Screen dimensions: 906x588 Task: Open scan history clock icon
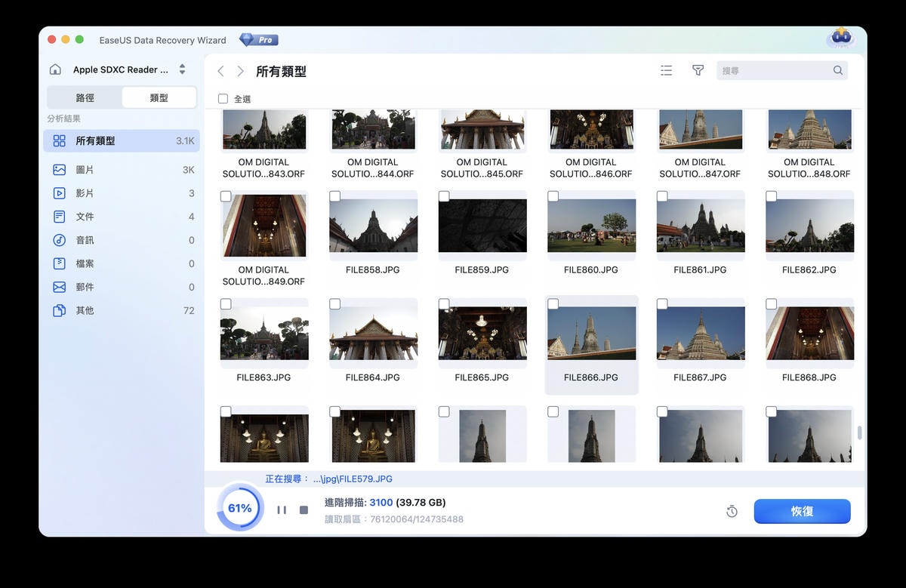pyautogui.click(x=732, y=512)
